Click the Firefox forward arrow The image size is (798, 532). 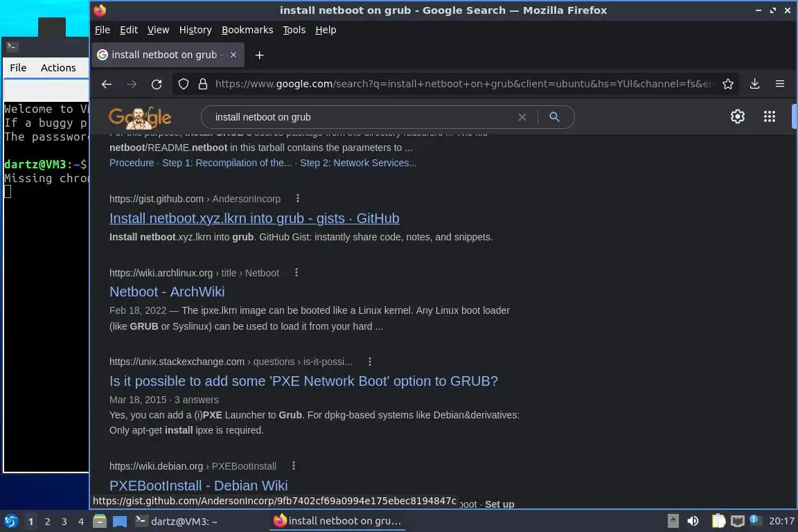pos(132,84)
